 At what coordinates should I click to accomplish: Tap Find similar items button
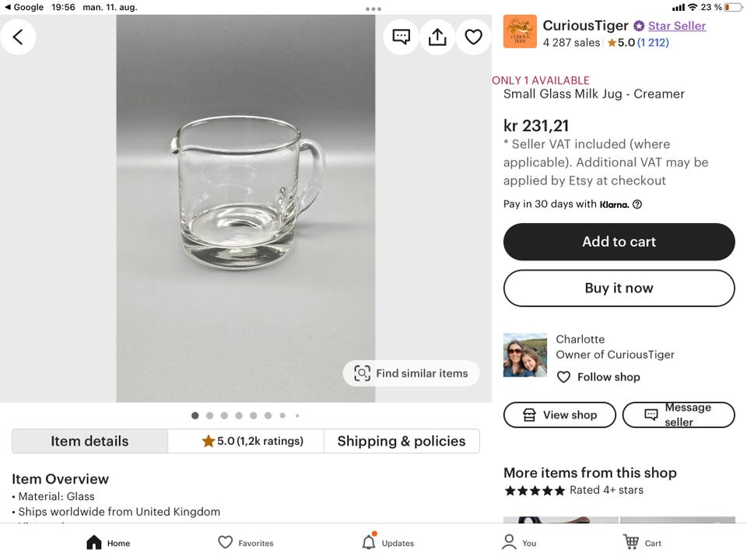[412, 373]
